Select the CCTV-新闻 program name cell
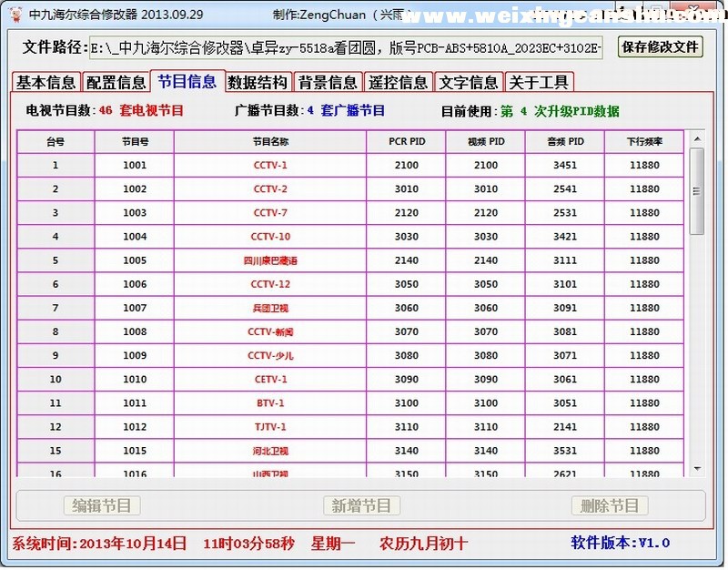Image resolution: width=728 pixels, height=570 pixels. [x=270, y=331]
